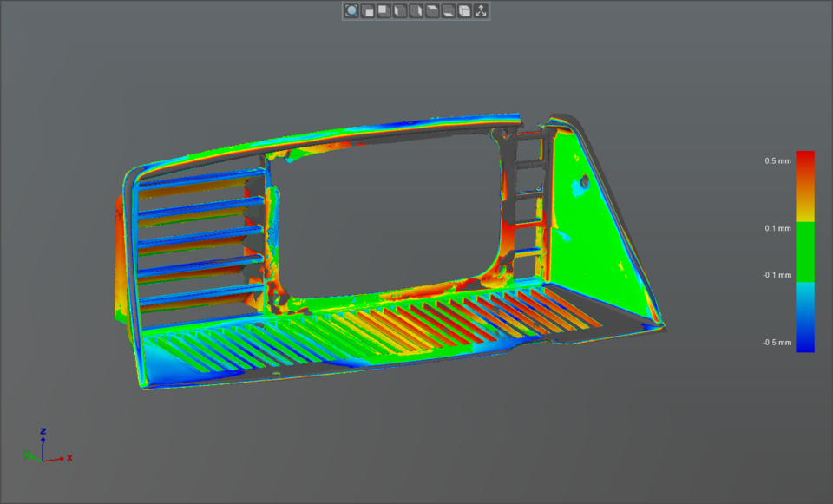Screen dimensions: 833x504
Task: Click the green axis of the orientation gizmo
Action: [x=32, y=456]
